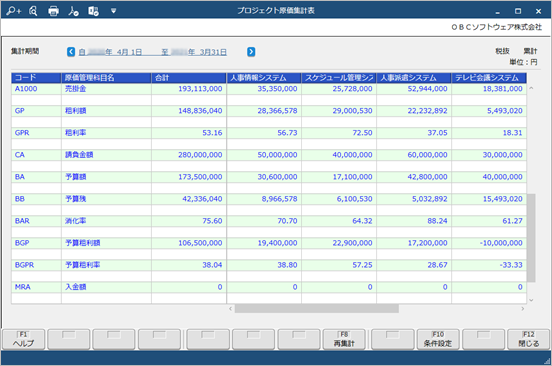Click the 合計 column header
This screenshot has width=552, height=366.
(189, 78)
